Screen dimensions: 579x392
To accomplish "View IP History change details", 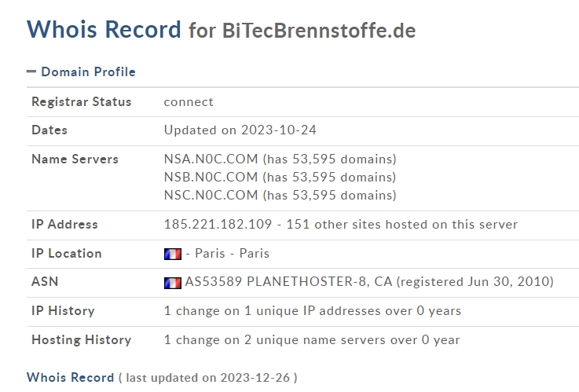I will [x=313, y=311].
